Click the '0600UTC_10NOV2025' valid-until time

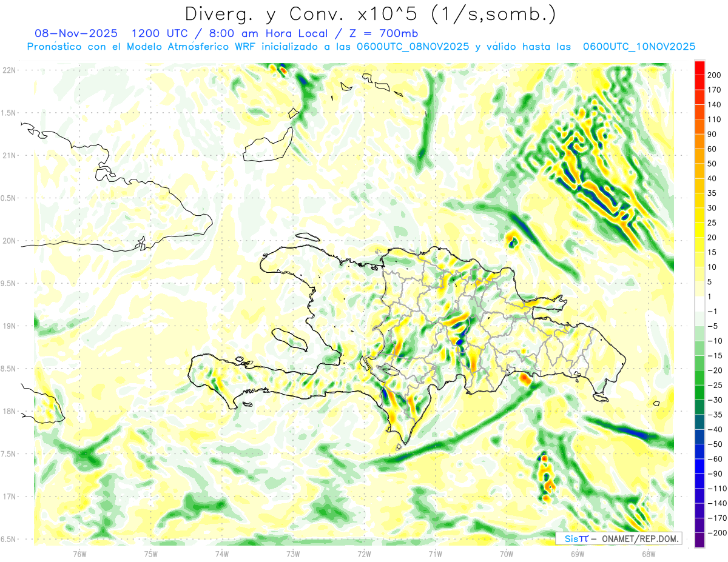(x=639, y=47)
